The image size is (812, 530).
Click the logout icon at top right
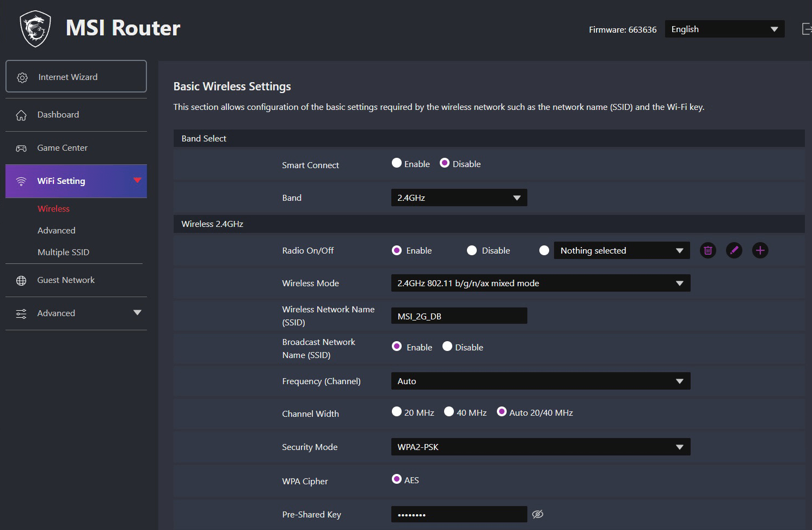coord(807,29)
